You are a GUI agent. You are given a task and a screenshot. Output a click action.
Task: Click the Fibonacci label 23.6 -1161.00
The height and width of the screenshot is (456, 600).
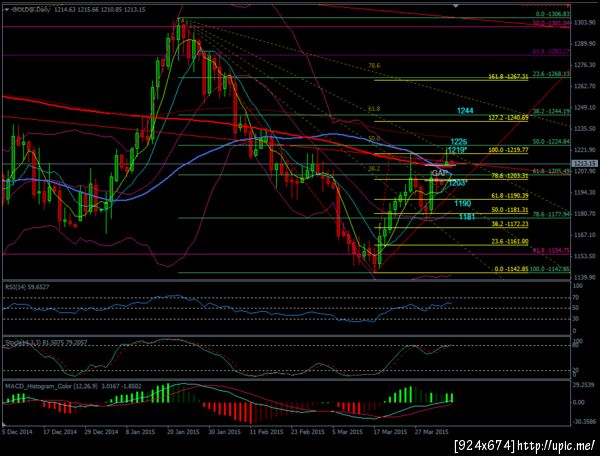click(510, 241)
